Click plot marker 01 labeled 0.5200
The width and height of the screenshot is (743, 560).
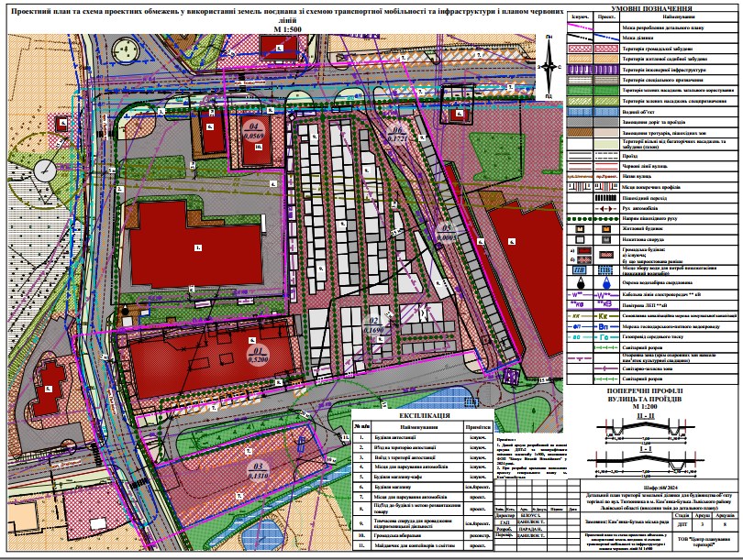(259, 354)
